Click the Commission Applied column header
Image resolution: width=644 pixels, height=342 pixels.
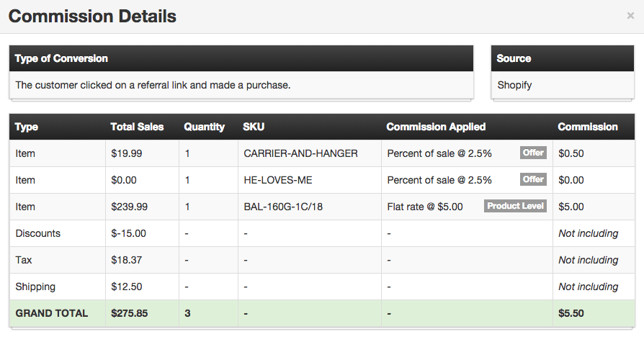[x=436, y=127]
